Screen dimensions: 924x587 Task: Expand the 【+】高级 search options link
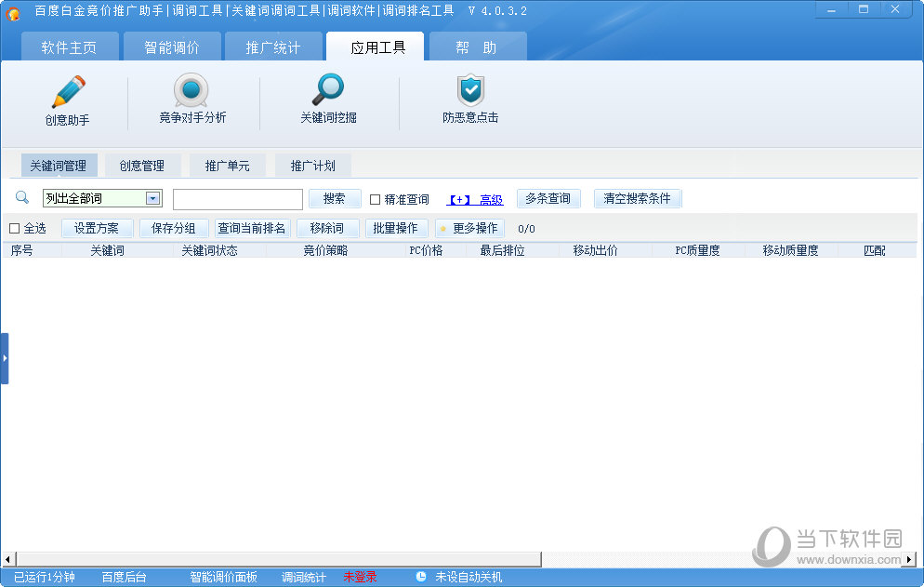point(475,200)
